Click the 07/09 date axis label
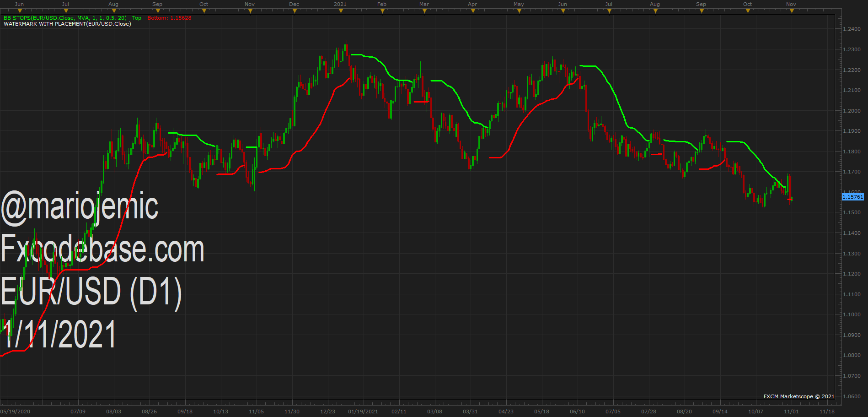The width and height of the screenshot is (868, 417). click(x=78, y=412)
